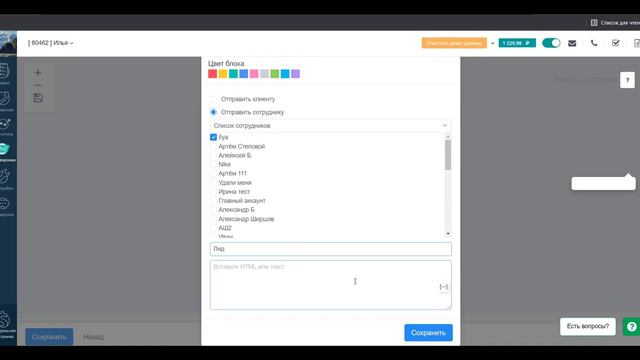Pick the blue block color swatch

click(244, 74)
